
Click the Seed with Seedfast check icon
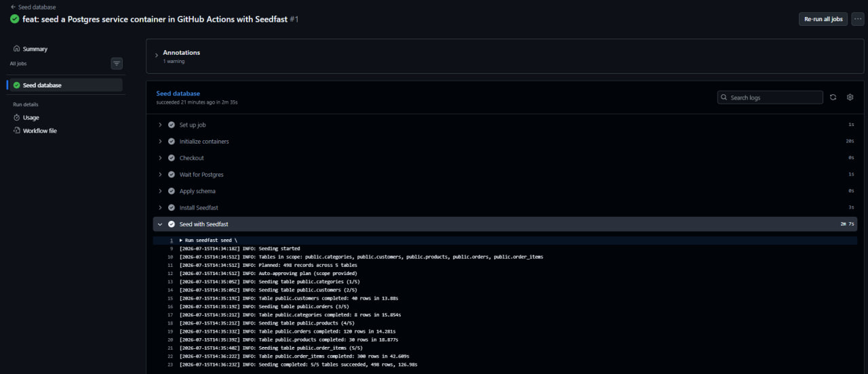172,224
